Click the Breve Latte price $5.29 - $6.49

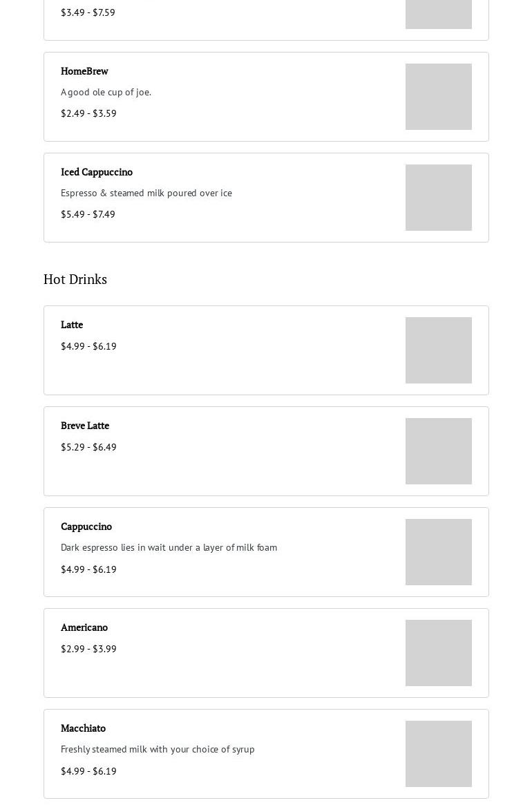tap(88, 447)
